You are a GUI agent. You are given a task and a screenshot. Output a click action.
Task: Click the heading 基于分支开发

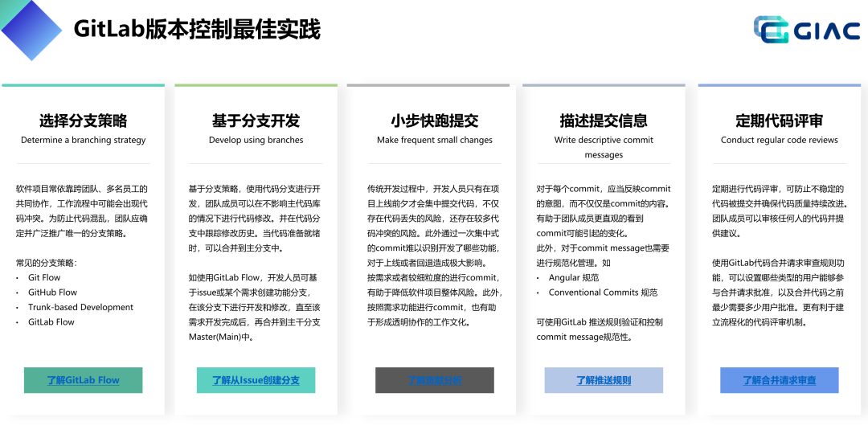coord(256,121)
